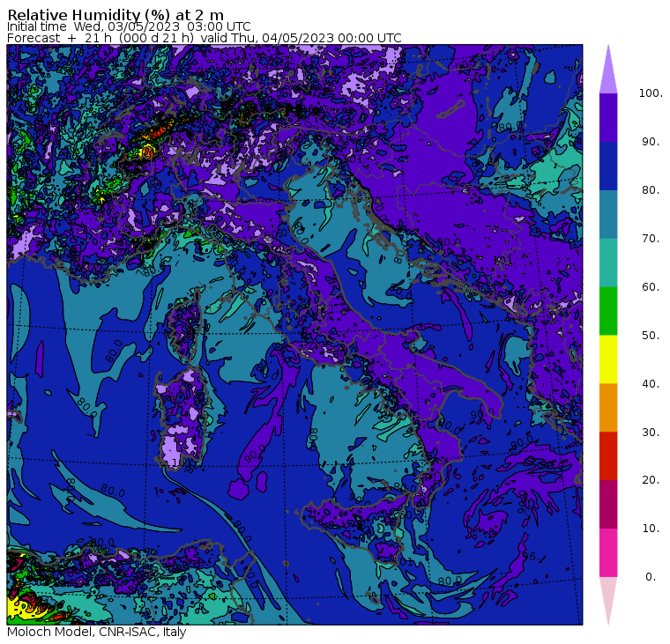Click the '0.' colorbar label

pyautogui.click(x=651, y=577)
